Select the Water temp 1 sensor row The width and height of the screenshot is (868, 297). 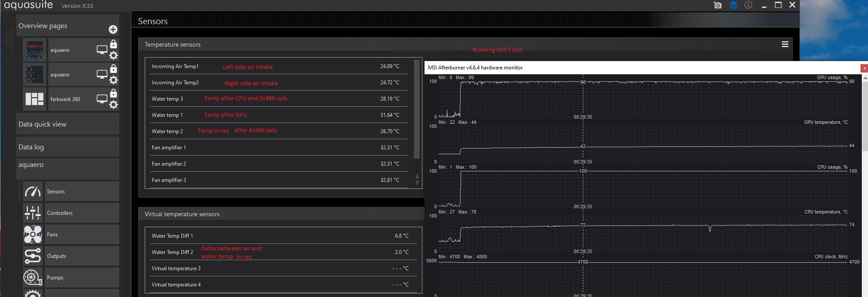pyautogui.click(x=277, y=115)
